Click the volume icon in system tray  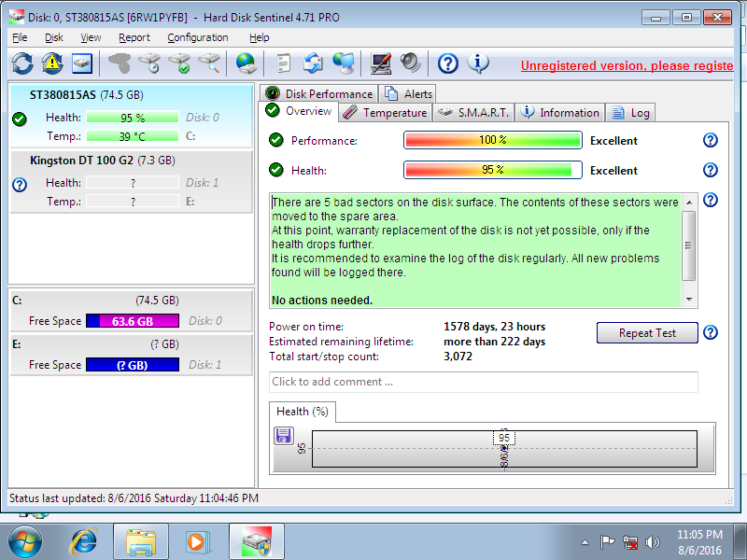click(x=652, y=542)
